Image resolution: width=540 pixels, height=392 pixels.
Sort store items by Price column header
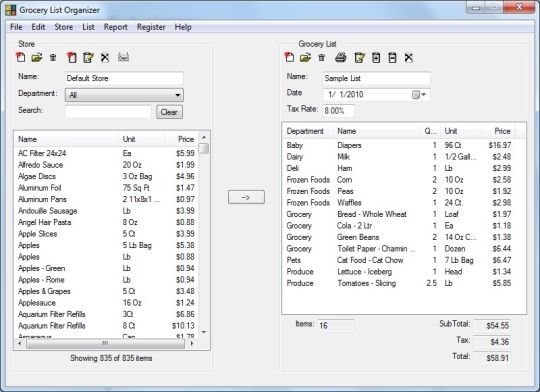click(181, 139)
